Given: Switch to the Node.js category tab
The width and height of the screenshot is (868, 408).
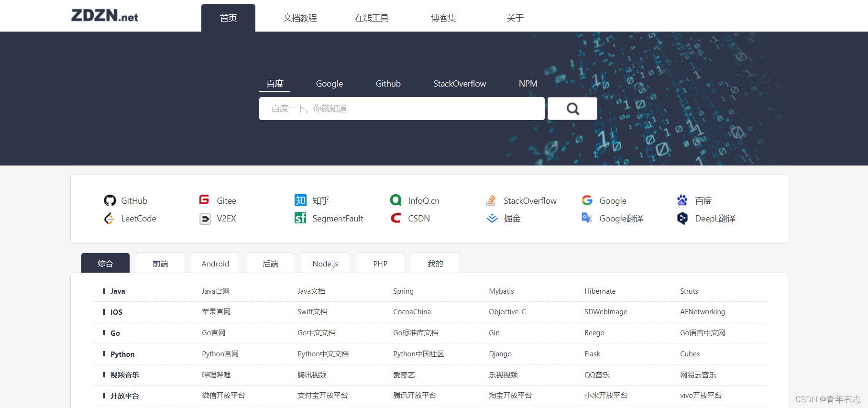Looking at the screenshot, I should coord(325,263).
